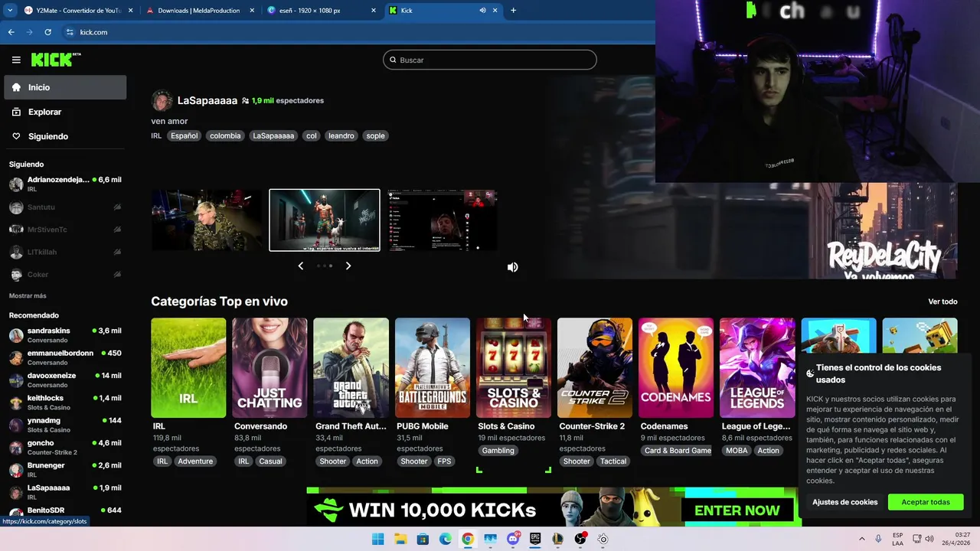Click Gambling tag under Slots & Casino
The height and width of the screenshot is (551, 980).
pos(498,451)
